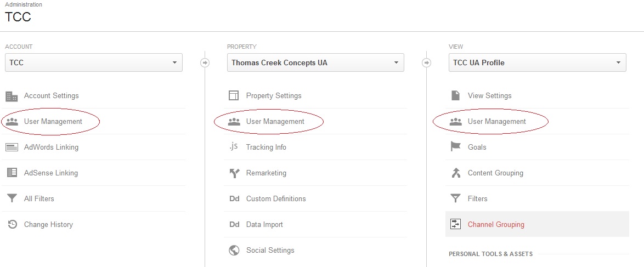Select Channel Grouping in the View column
The width and height of the screenshot is (644, 267).
(537, 224)
